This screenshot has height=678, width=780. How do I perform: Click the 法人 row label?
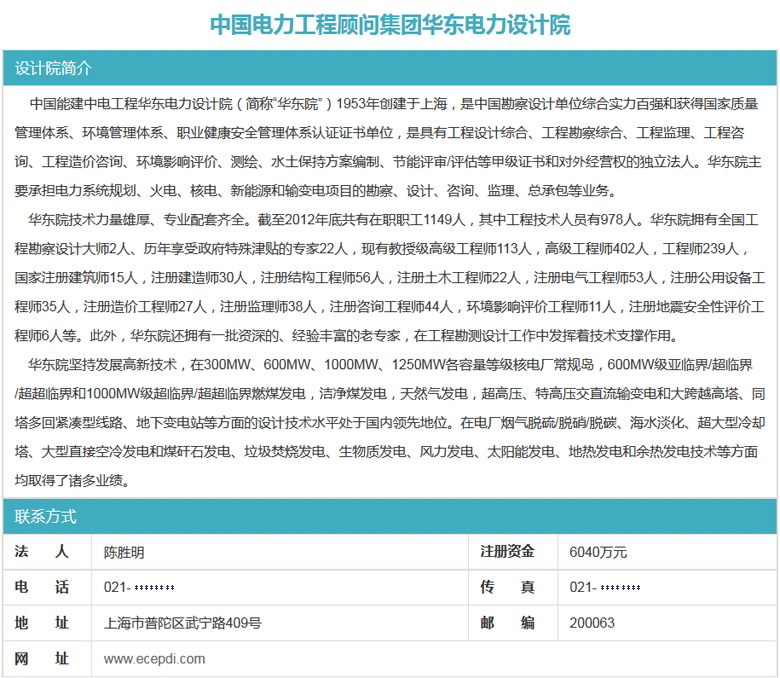(42, 552)
